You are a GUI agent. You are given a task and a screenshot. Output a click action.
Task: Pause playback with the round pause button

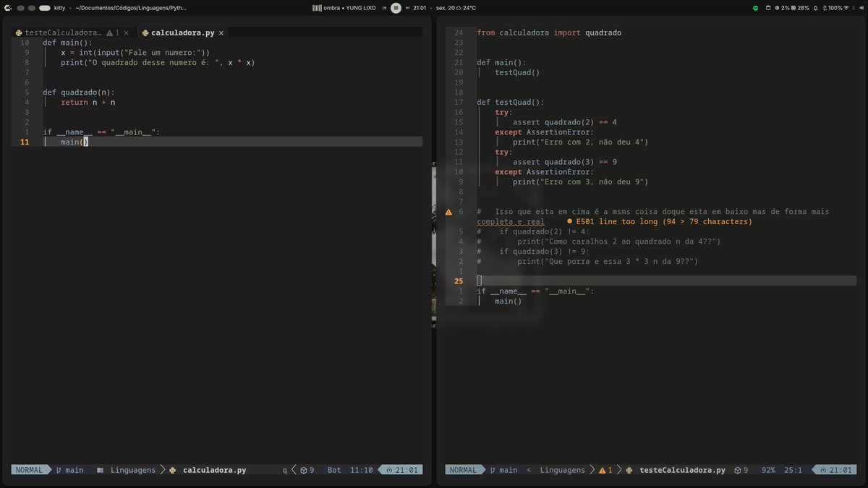pyautogui.click(x=396, y=7)
